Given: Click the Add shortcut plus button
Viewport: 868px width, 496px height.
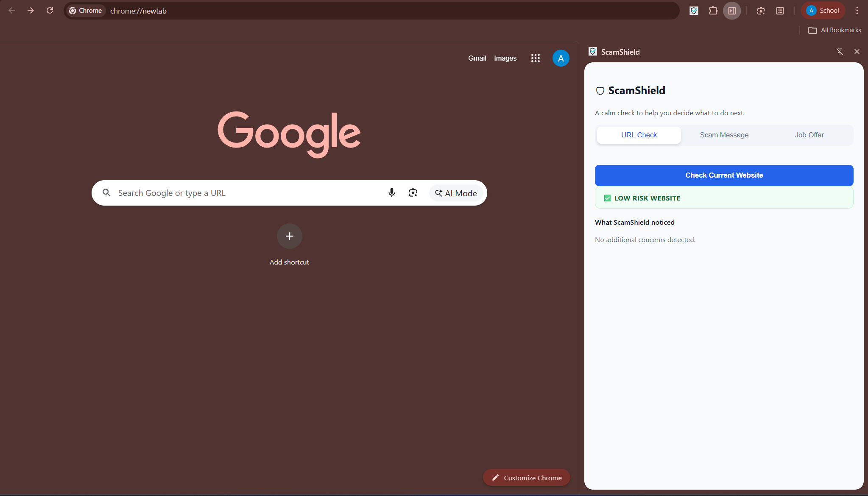Looking at the screenshot, I should pos(290,236).
